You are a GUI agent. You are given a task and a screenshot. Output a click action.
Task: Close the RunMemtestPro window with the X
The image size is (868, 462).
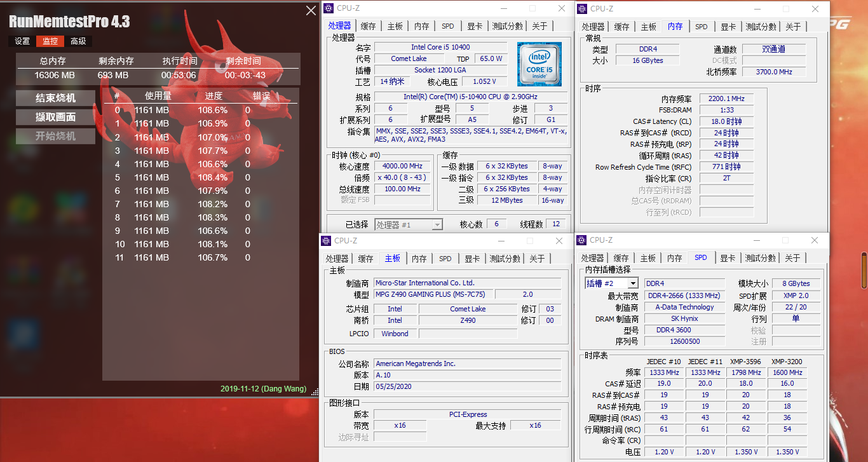point(311,11)
